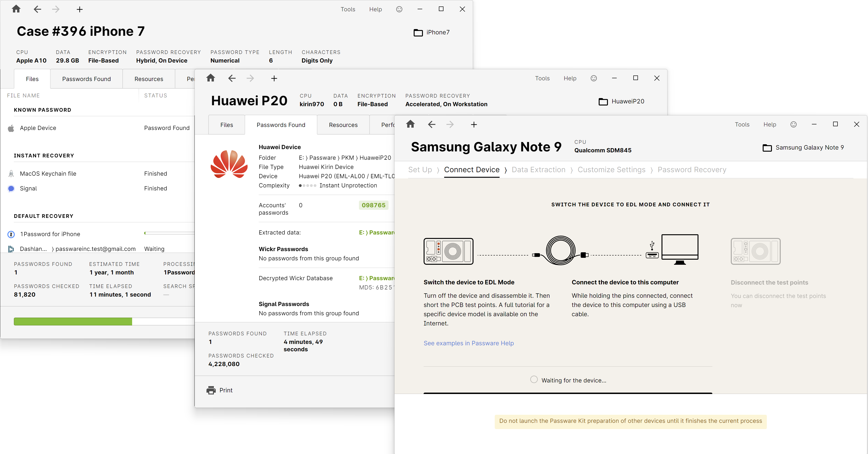Image resolution: width=868 pixels, height=454 pixels.
Task: Open Tools menu in Huawei P20 window
Action: click(542, 78)
